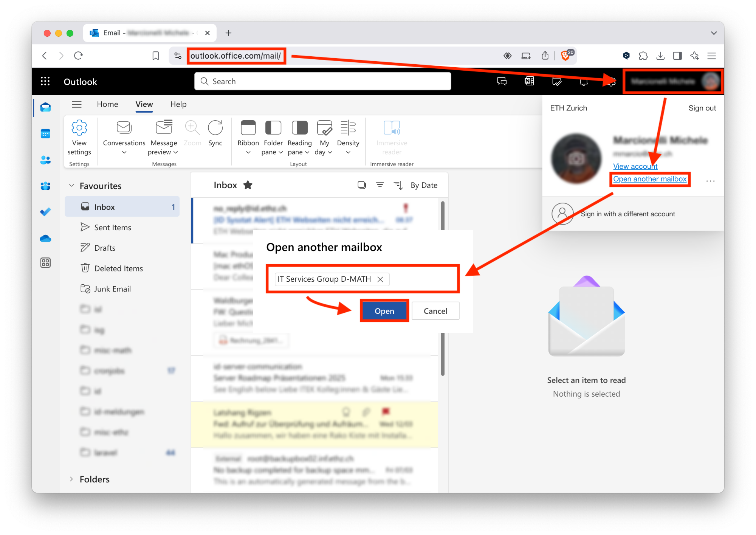
Task: Open the browser extensions puzzle icon
Action: pos(643,56)
